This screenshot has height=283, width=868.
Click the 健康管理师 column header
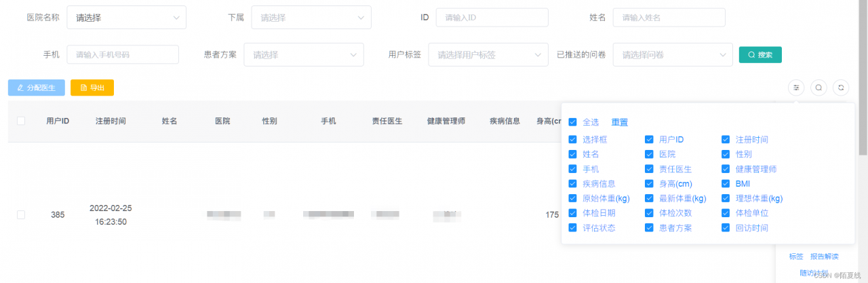tap(446, 121)
